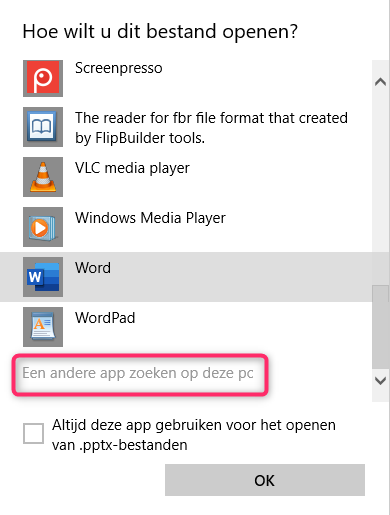Viewport: 390px width, 515px height.
Task: Click the red Screenpresso app icon
Action: click(x=43, y=78)
